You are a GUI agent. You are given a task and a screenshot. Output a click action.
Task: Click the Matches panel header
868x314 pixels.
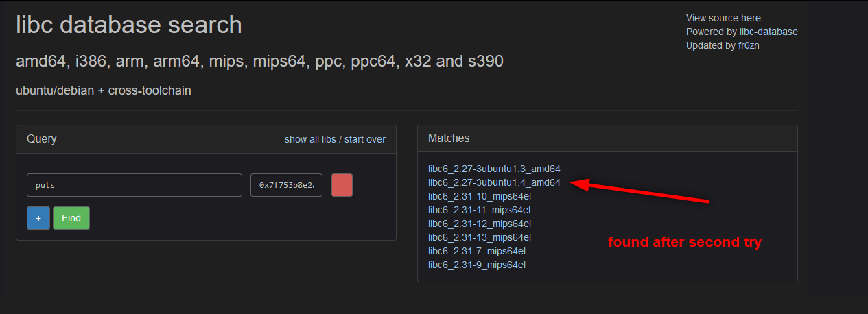pyautogui.click(x=607, y=138)
